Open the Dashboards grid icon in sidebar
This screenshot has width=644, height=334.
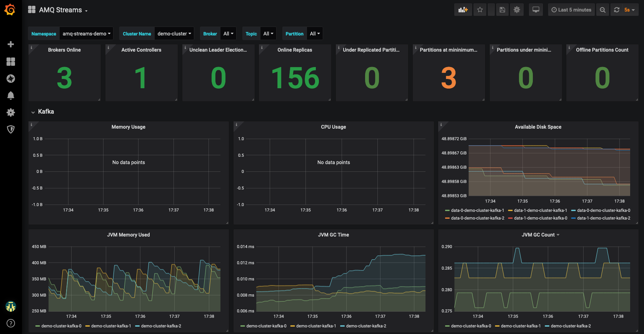[11, 62]
